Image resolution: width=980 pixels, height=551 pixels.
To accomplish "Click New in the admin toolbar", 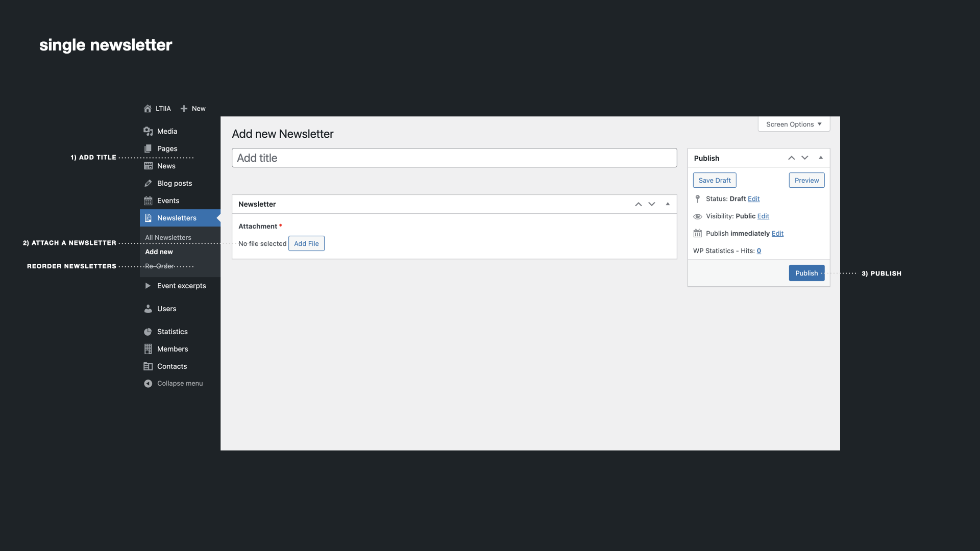I will tap(199, 109).
